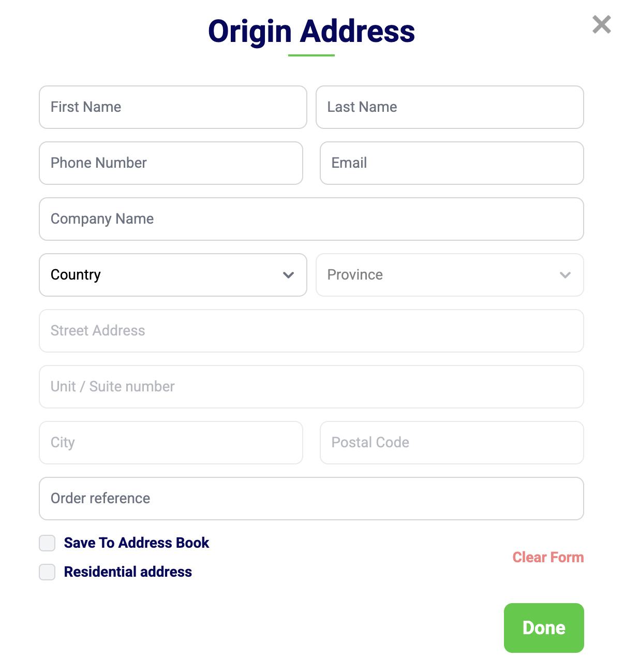The width and height of the screenshot is (624, 672).
Task: Click the Province dropdown chevron
Action: coord(565,275)
